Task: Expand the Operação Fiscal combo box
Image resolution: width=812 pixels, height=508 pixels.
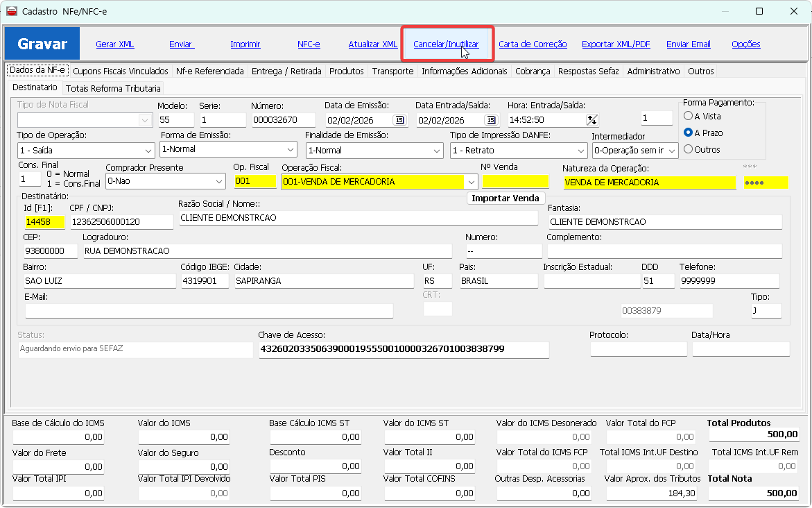Action: 472,182
